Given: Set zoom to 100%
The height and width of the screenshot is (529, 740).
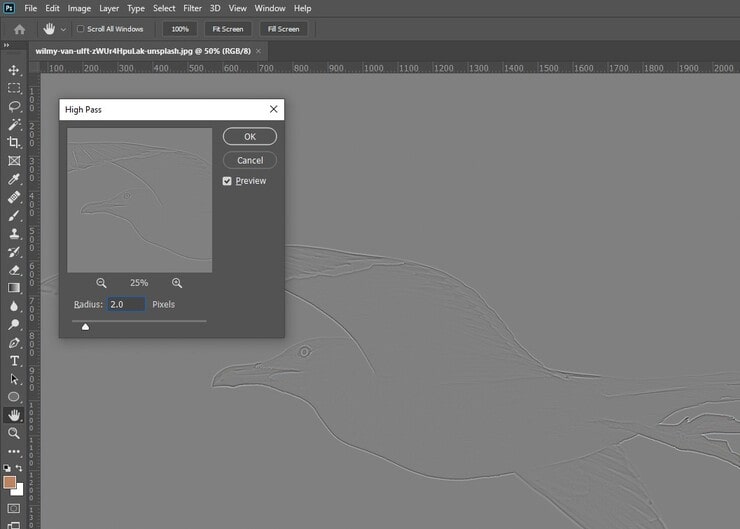Looking at the screenshot, I should 180,29.
